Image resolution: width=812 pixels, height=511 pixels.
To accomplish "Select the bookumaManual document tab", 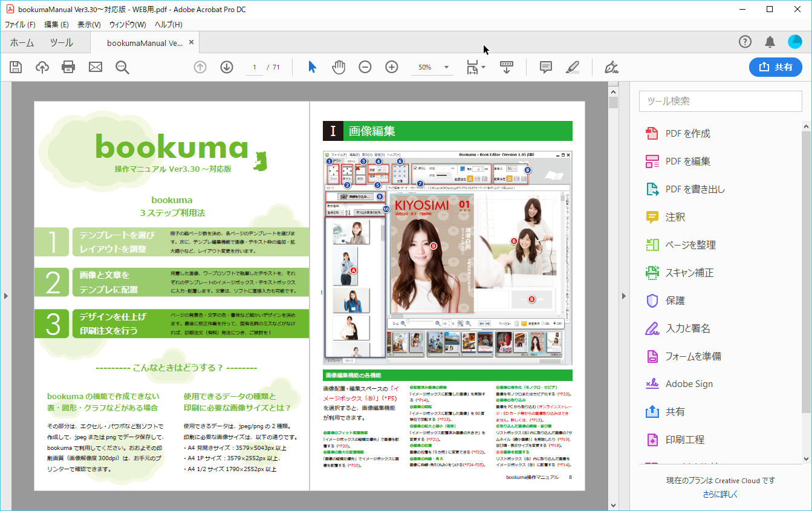I will (145, 43).
